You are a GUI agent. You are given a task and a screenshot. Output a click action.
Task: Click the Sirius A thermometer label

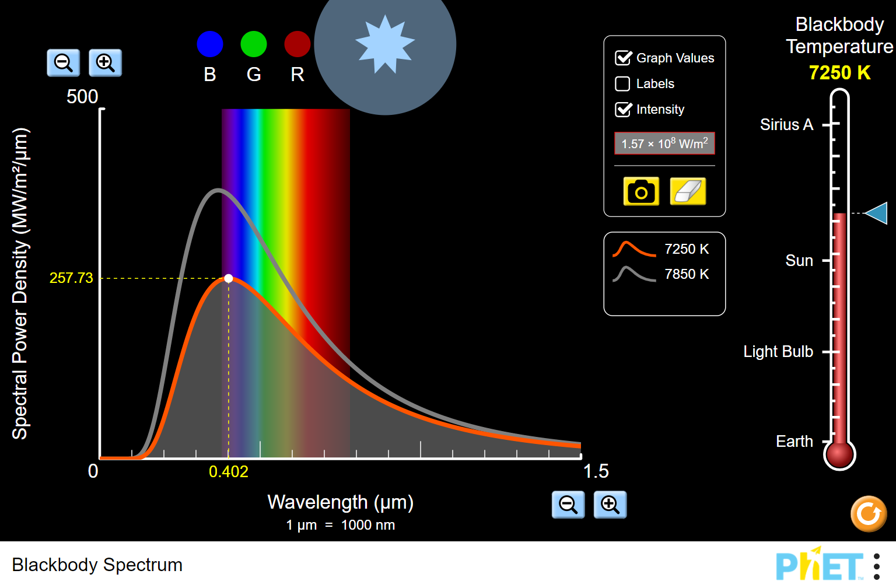coord(786,124)
